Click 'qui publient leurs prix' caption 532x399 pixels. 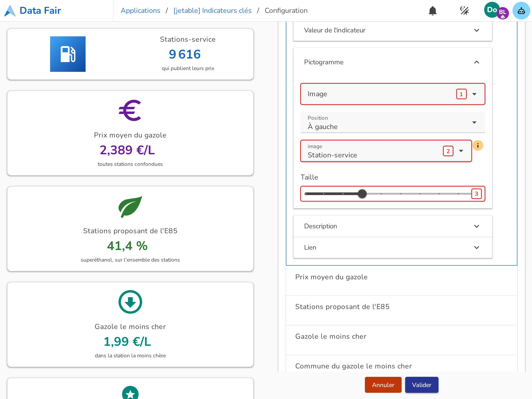(188, 68)
